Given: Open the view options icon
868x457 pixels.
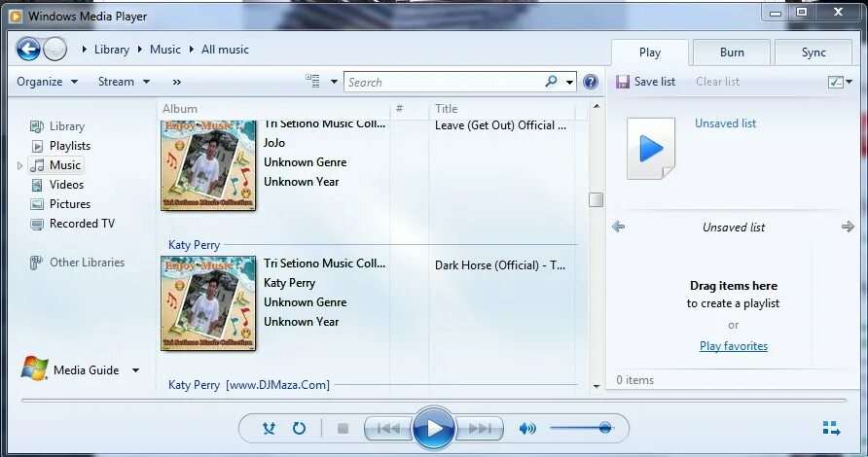Looking at the screenshot, I should tap(312, 82).
